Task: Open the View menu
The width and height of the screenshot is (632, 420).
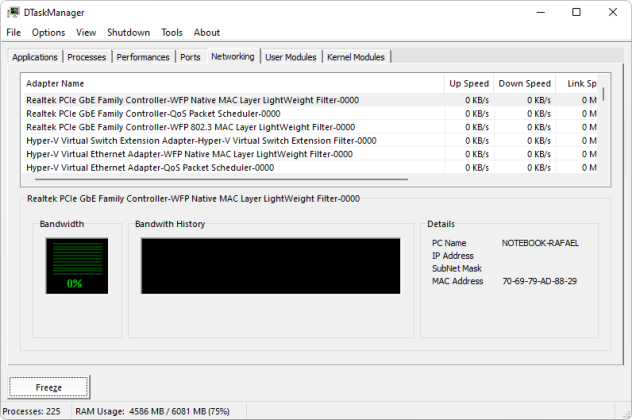Action: [86, 33]
